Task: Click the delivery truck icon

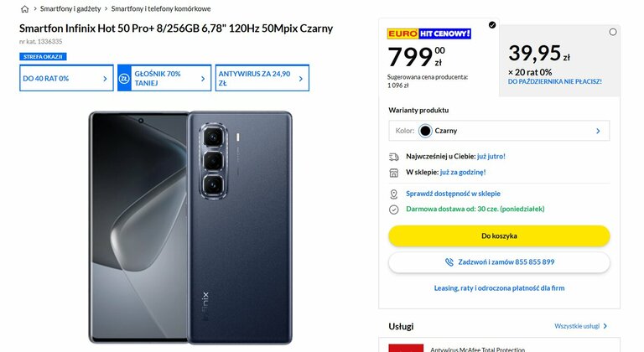Action: click(393, 157)
